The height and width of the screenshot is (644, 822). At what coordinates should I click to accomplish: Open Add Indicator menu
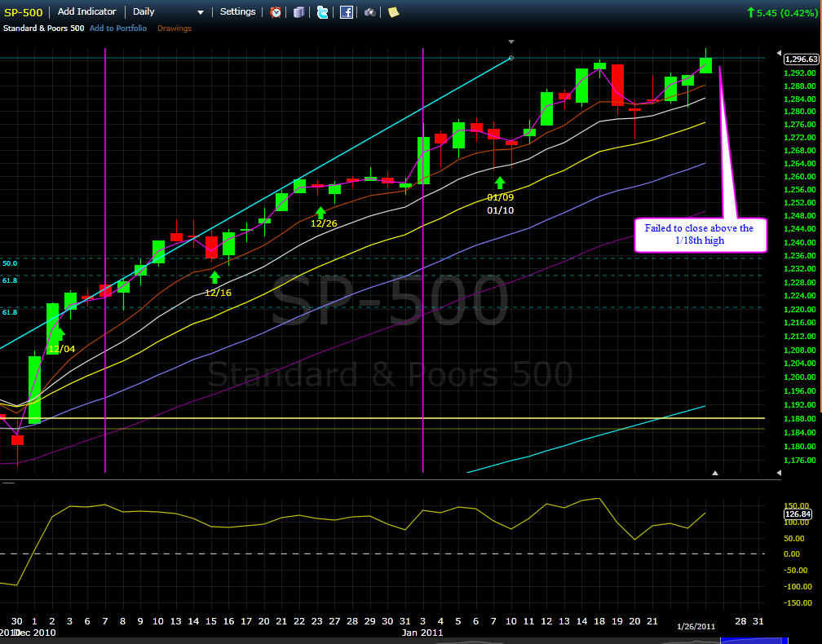tap(87, 11)
